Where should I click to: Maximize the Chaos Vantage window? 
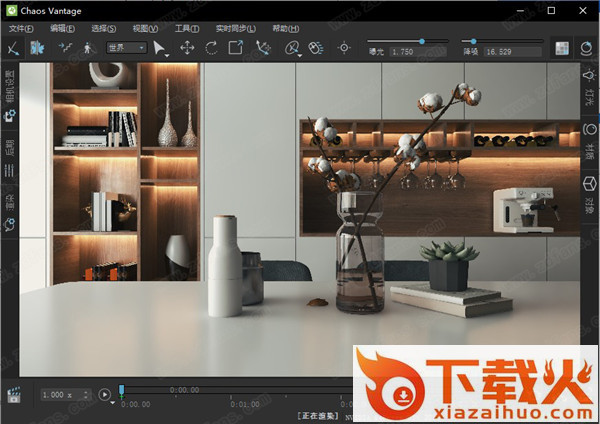(x=551, y=10)
